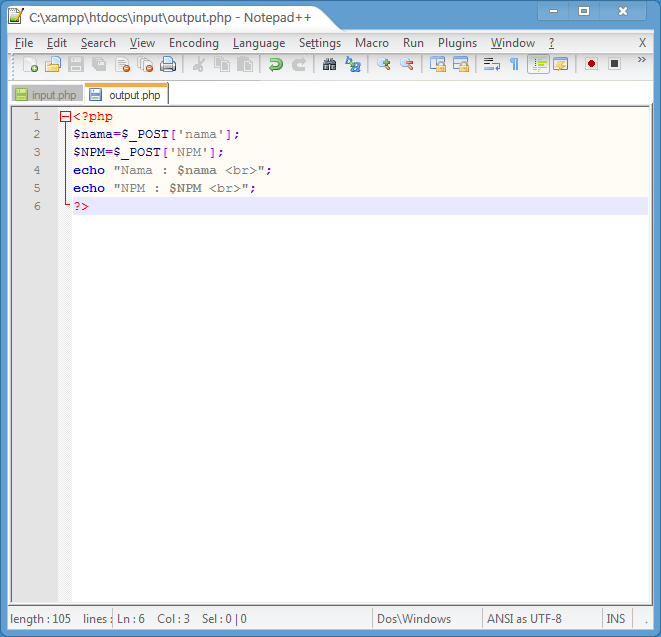The height and width of the screenshot is (637, 661).
Task: Click Ln : 6 in status bar
Action: click(131, 619)
